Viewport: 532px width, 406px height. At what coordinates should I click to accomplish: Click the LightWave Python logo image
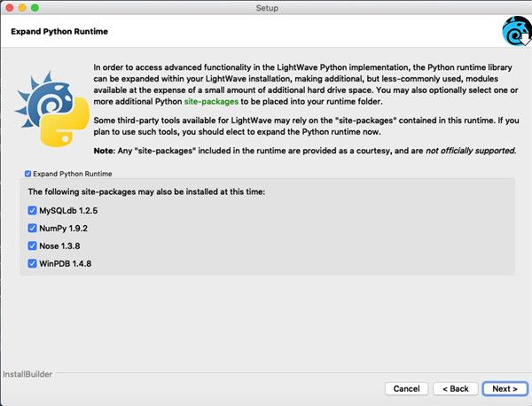[51, 110]
